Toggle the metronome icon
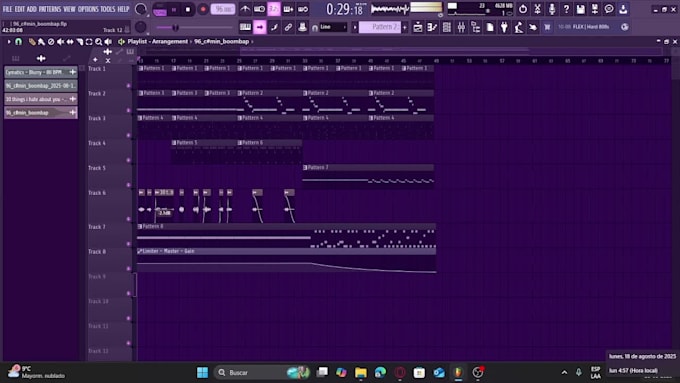Screen dimensions: 680x383 245,9
